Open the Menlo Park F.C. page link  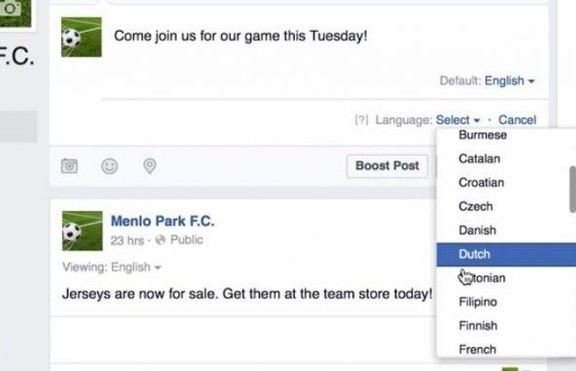click(x=162, y=221)
